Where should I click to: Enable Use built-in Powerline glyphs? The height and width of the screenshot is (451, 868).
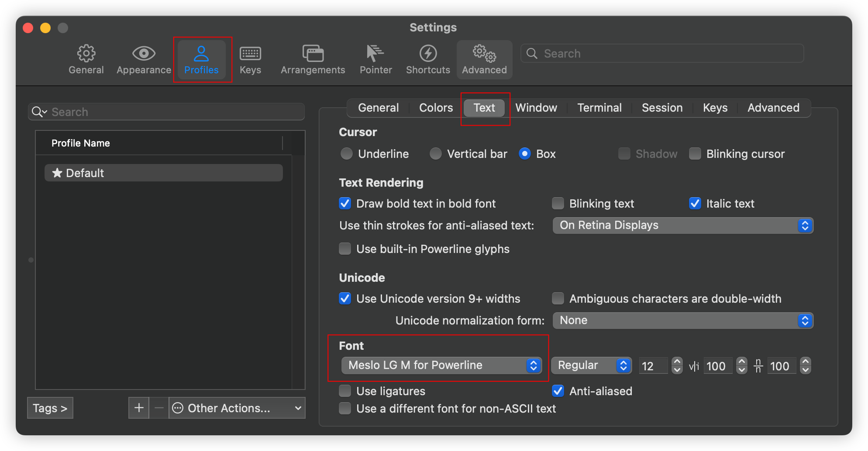coord(345,249)
